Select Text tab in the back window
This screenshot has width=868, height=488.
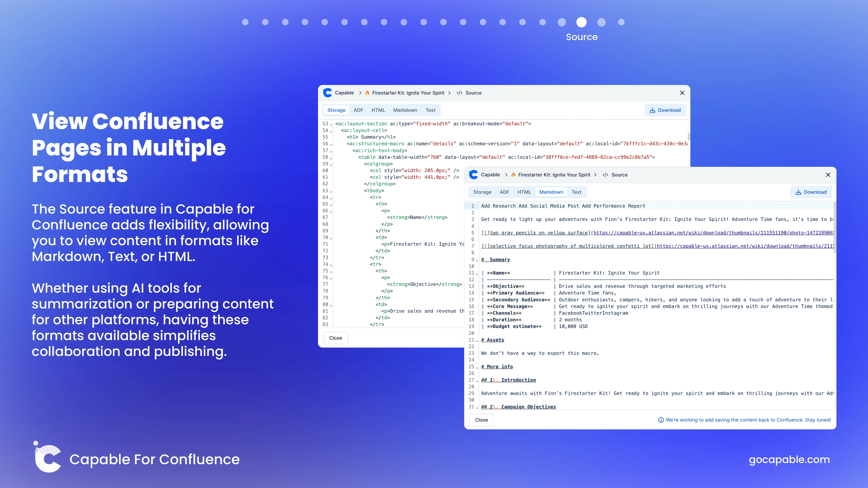pyautogui.click(x=430, y=110)
